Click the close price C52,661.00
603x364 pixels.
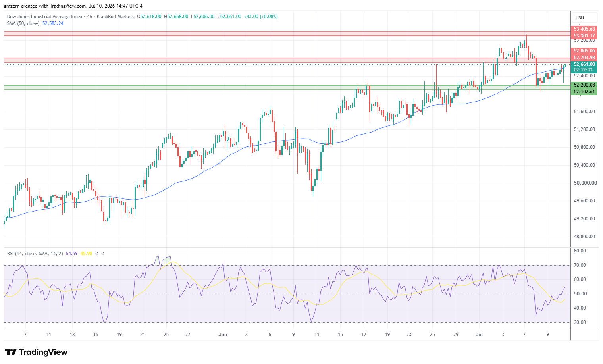click(x=229, y=17)
